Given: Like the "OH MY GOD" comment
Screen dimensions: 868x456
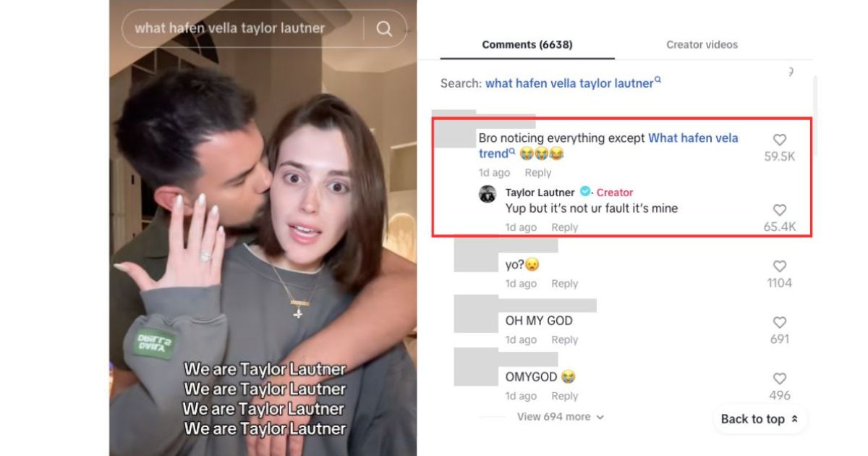Looking at the screenshot, I should (x=779, y=322).
